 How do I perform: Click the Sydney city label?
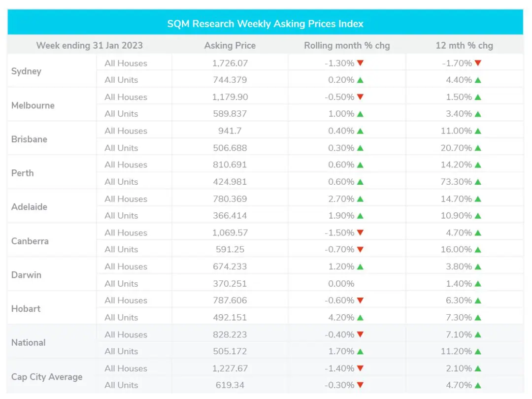pyautogui.click(x=26, y=71)
